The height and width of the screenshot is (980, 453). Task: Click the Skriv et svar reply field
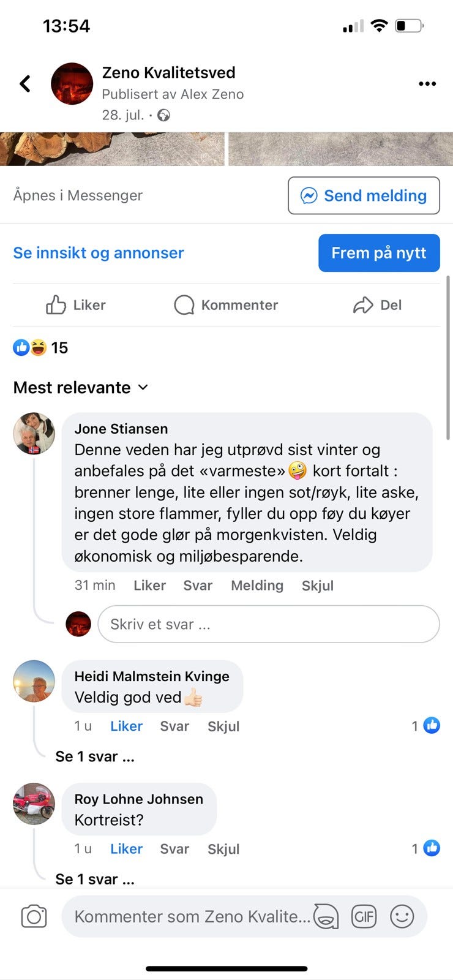268,624
